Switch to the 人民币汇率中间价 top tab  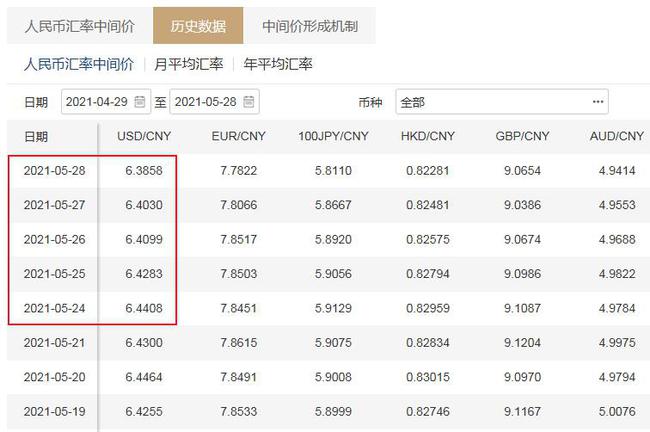click(x=80, y=26)
